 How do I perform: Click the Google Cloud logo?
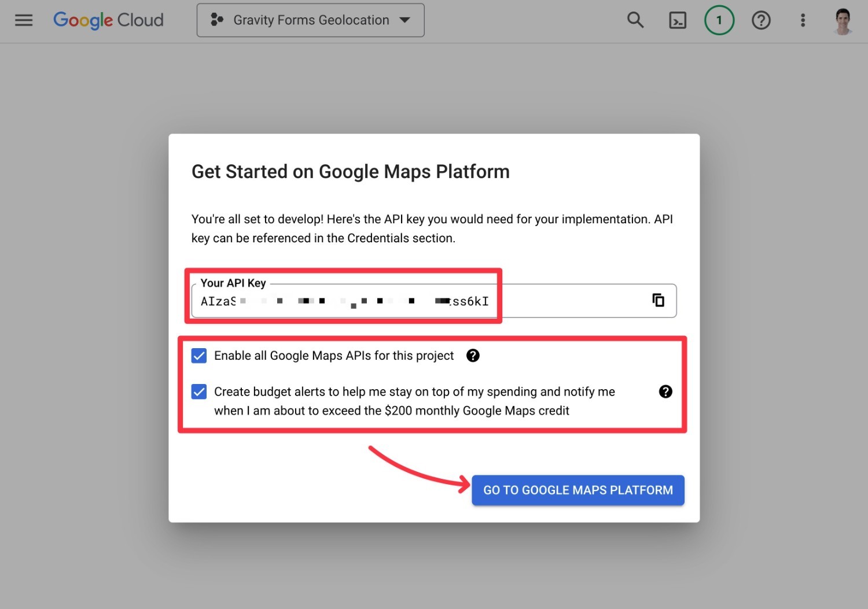(108, 20)
